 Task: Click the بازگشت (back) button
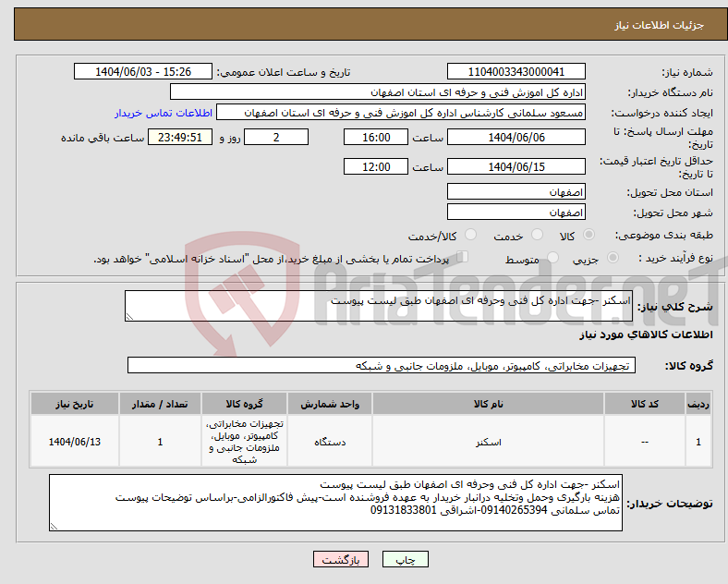tap(340, 559)
